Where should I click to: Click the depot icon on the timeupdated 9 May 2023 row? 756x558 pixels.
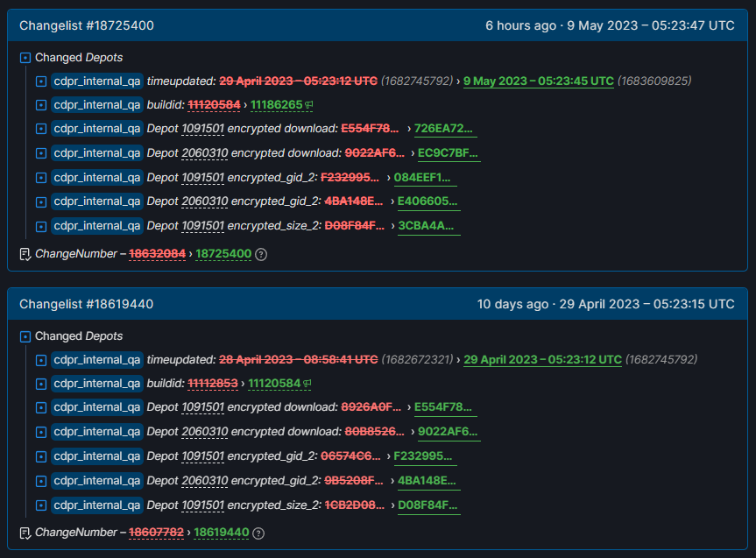point(41,81)
